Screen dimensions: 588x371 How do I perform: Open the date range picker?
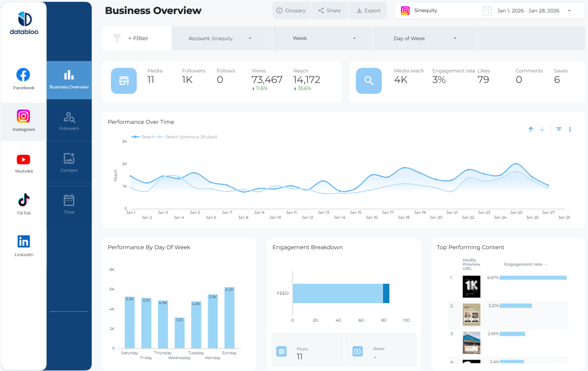click(528, 10)
